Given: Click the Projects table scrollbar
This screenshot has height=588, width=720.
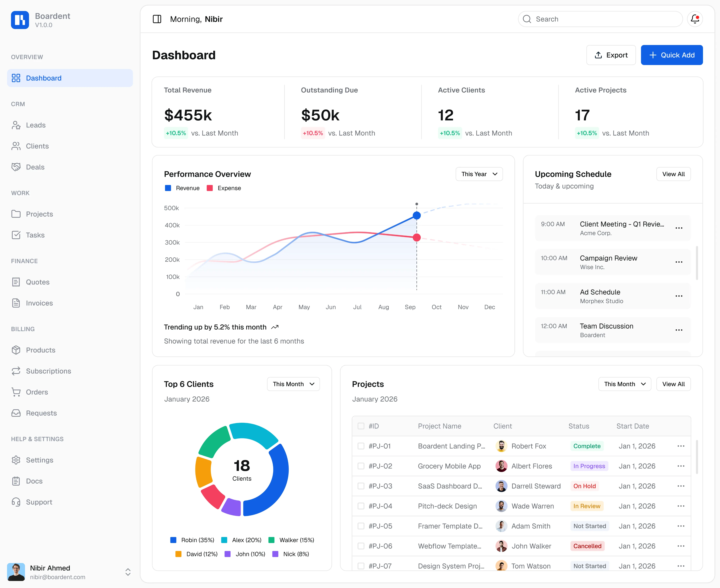Looking at the screenshot, I should click(697, 457).
